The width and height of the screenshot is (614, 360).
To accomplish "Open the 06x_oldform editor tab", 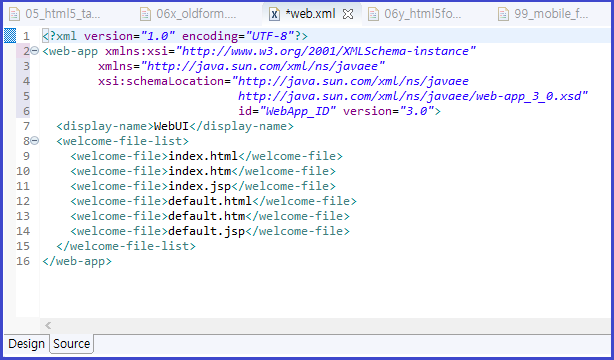I will pos(188,14).
